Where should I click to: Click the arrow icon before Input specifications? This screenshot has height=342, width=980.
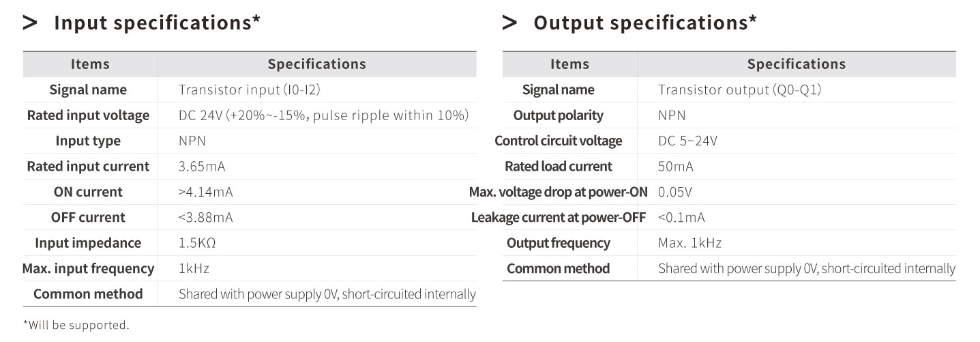pyautogui.click(x=30, y=23)
